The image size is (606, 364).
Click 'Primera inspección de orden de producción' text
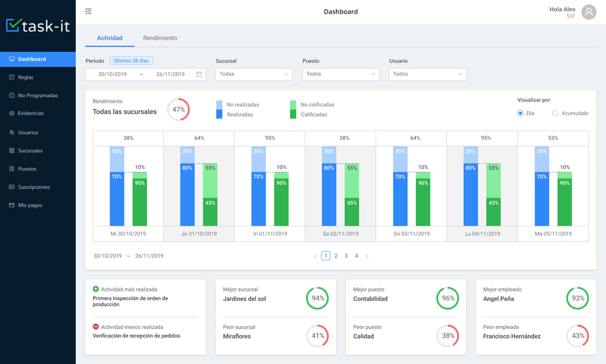[x=130, y=302]
